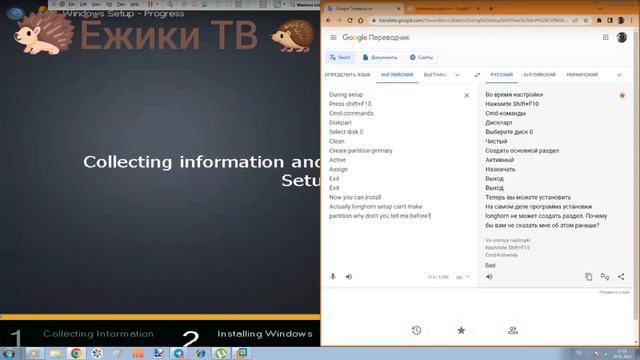The width and height of the screenshot is (640, 360).
Task: Copy the translation to clipboard
Action: tap(589, 277)
